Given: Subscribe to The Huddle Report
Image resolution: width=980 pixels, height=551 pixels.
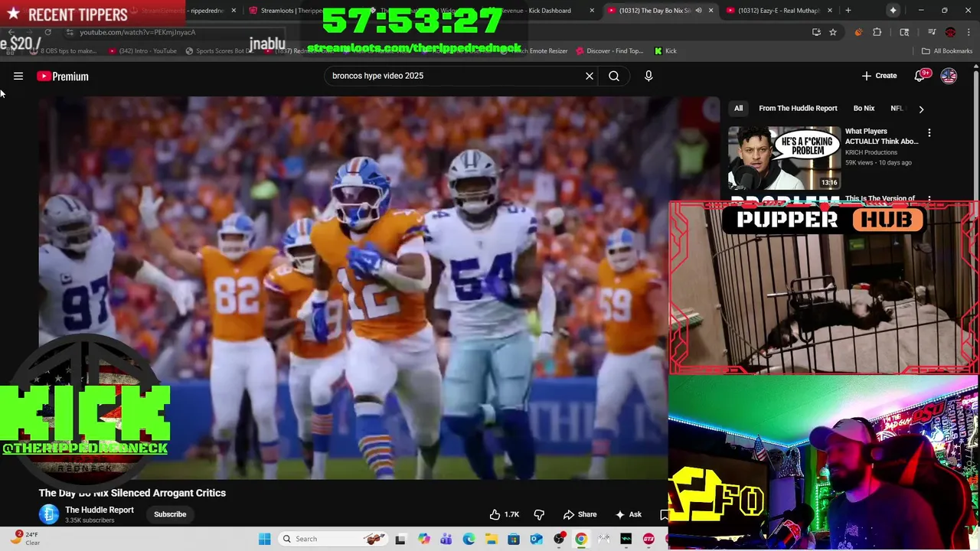Looking at the screenshot, I should [170, 514].
